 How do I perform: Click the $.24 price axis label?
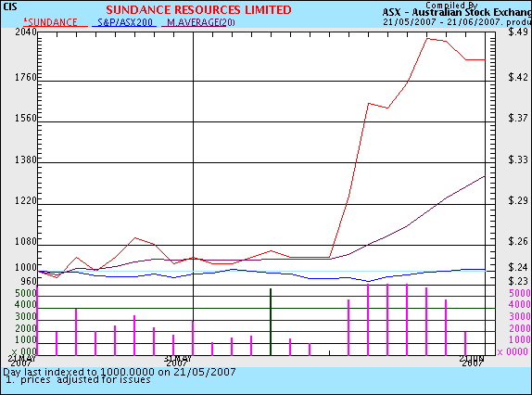point(518,267)
